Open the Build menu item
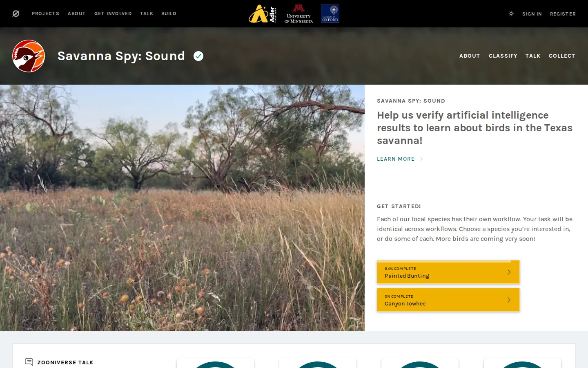The image size is (588, 368). [169, 13]
